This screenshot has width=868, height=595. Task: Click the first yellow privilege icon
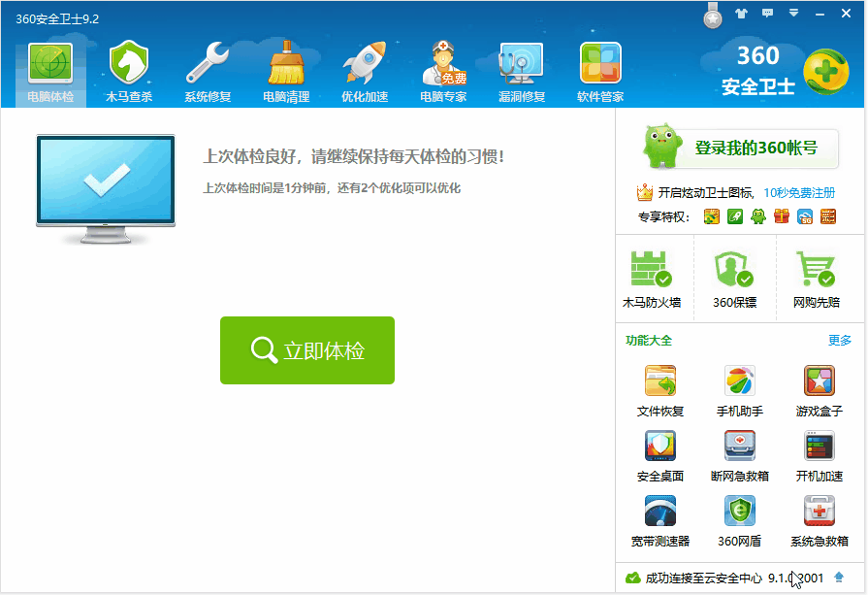click(711, 216)
